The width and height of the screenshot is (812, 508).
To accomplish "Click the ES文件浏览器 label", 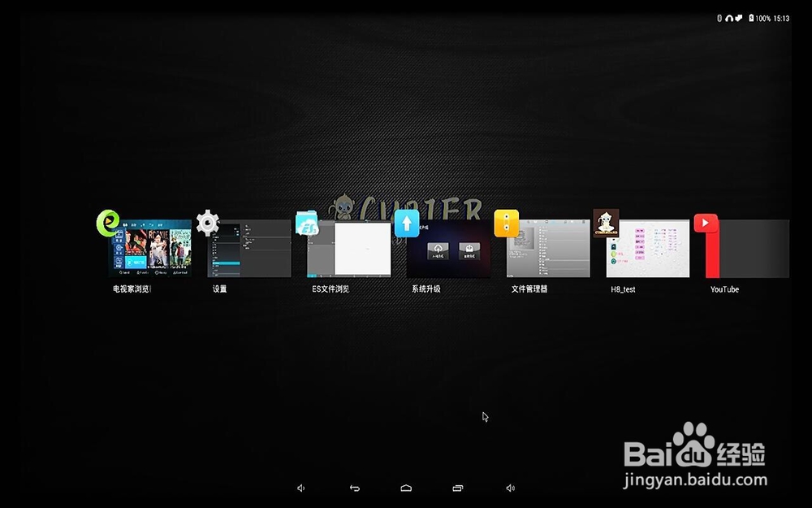I will (x=330, y=289).
